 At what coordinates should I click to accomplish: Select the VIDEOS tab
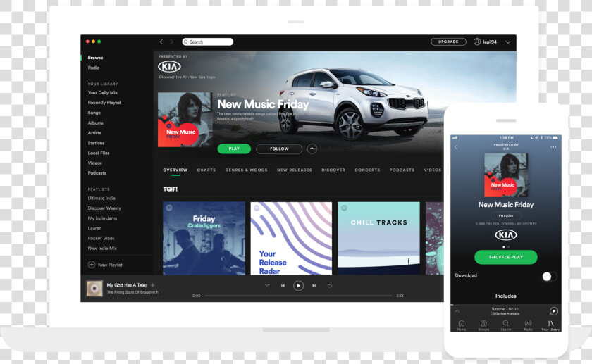[x=433, y=170]
